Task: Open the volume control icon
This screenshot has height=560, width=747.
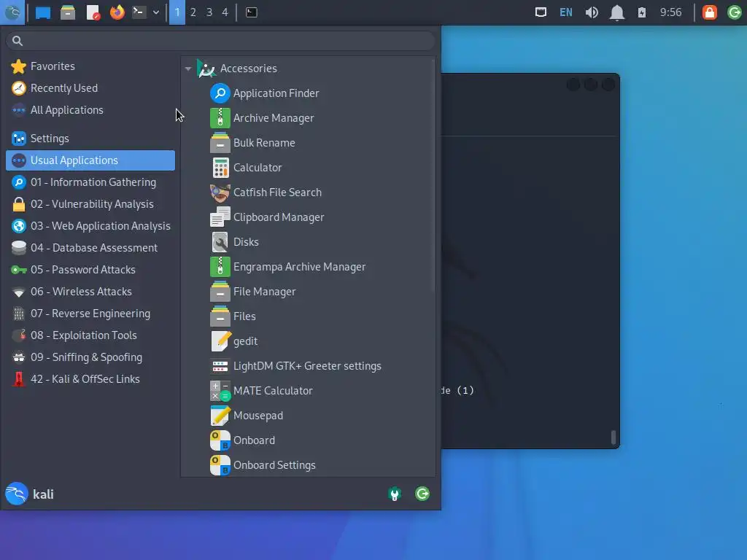Action: (x=592, y=12)
